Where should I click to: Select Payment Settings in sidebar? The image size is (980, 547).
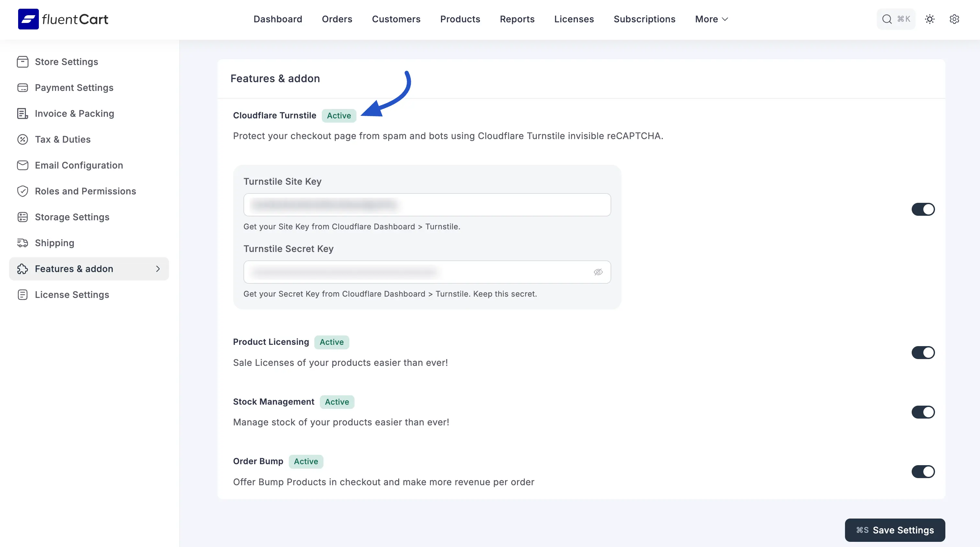[74, 87]
